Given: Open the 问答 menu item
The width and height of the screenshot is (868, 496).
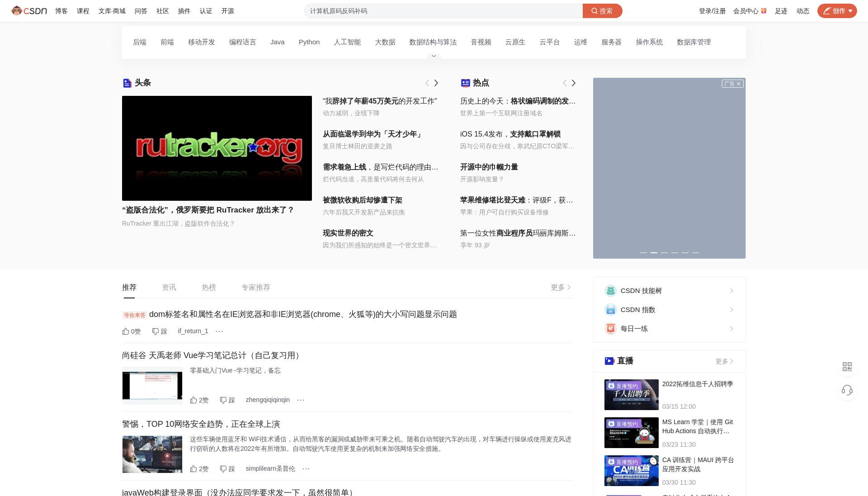Looking at the screenshot, I should (141, 11).
